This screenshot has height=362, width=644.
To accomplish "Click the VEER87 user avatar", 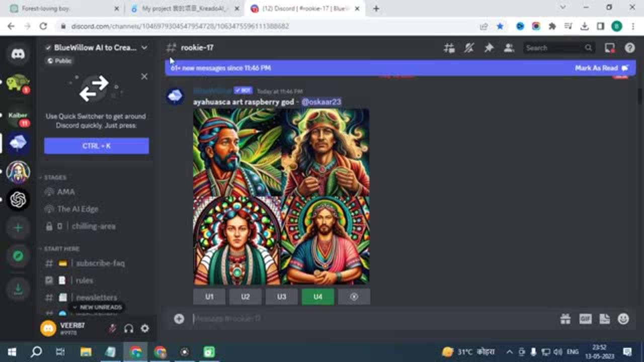I will 48,328.
